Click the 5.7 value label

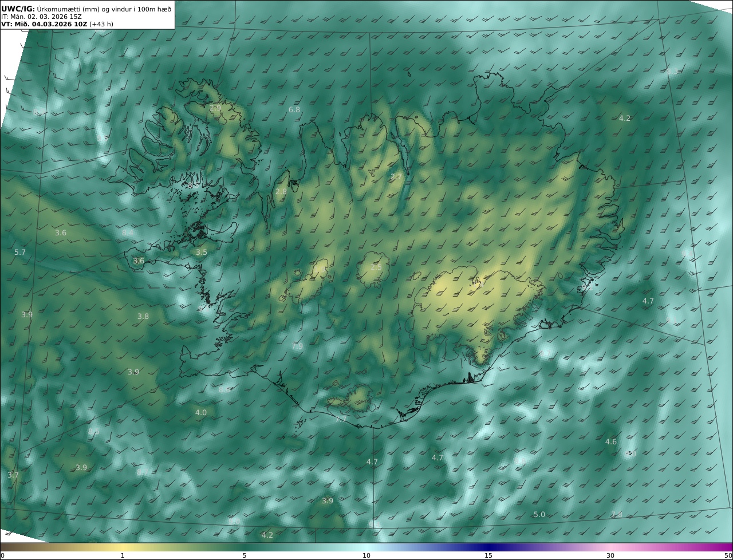coord(20,253)
